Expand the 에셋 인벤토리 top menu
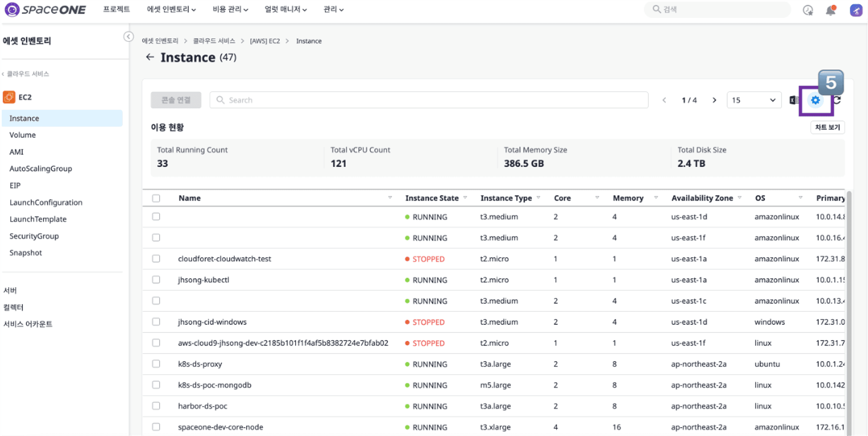Screen dimensions: 868x436 [x=171, y=9]
